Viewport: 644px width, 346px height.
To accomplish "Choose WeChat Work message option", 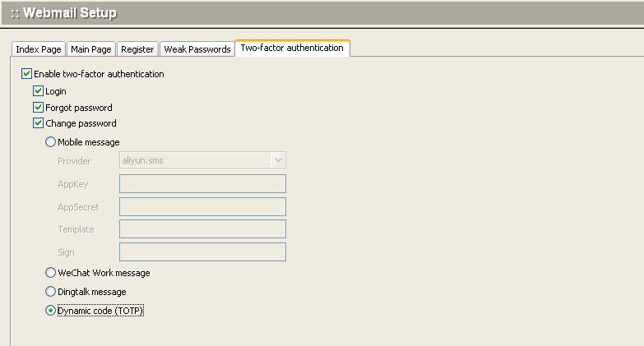I will (51, 273).
